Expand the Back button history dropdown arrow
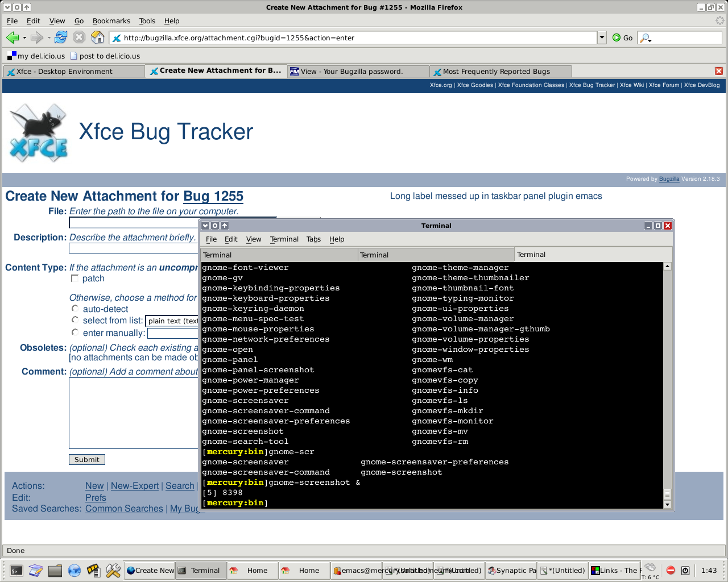 (x=24, y=38)
